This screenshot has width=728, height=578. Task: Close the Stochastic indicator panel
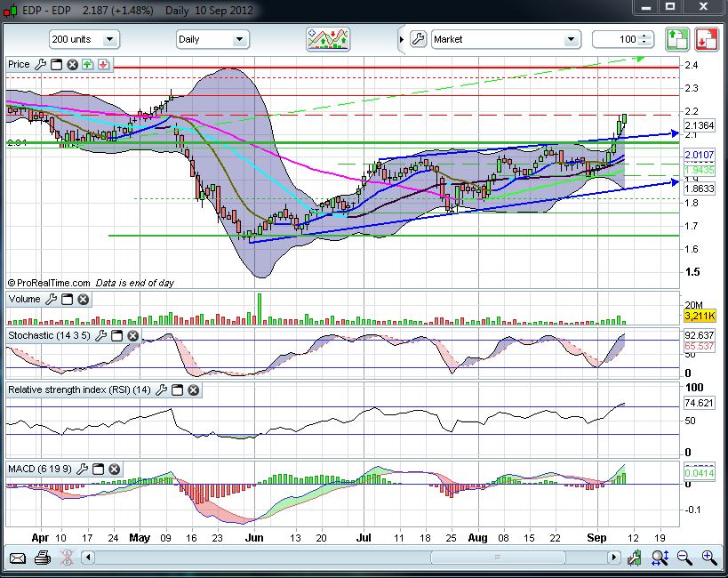(x=133, y=335)
